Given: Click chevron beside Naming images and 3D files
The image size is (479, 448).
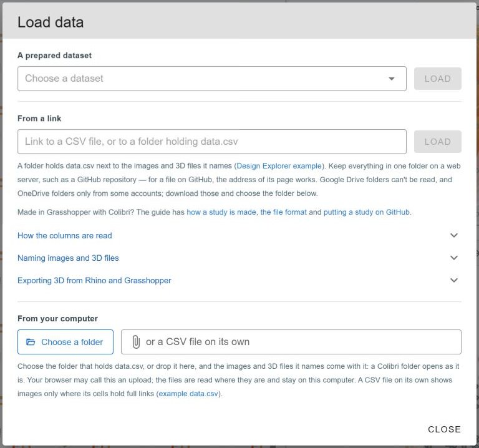Looking at the screenshot, I should point(454,258).
